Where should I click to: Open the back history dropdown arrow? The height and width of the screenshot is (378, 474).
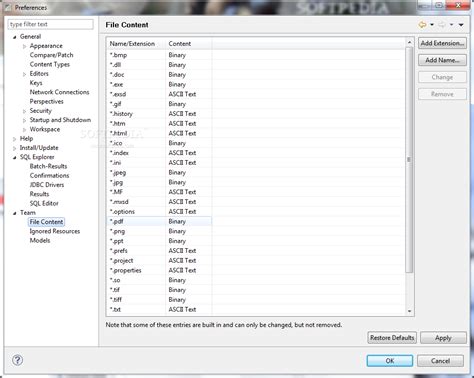coord(432,25)
